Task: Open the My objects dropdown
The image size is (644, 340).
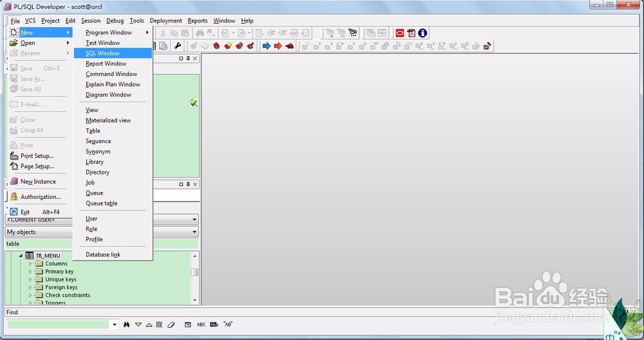Action: (194, 232)
